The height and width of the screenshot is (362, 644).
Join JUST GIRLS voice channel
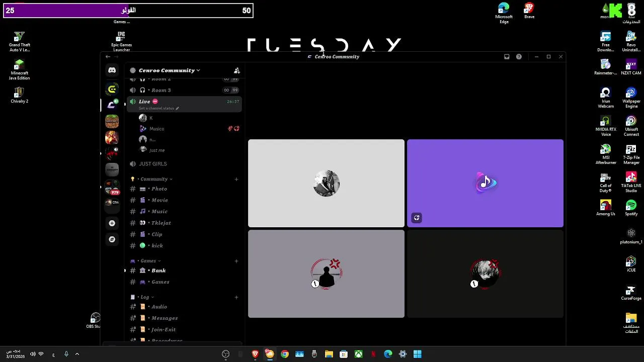184,164
